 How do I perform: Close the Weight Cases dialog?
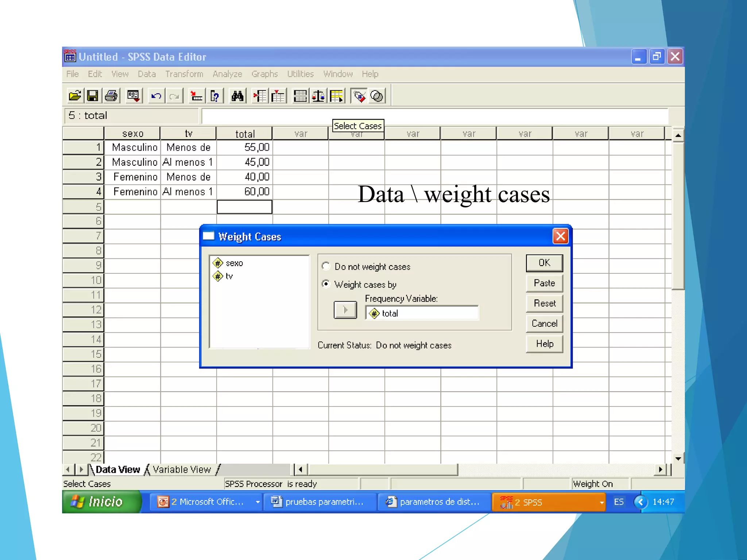pyautogui.click(x=561, y=236)
